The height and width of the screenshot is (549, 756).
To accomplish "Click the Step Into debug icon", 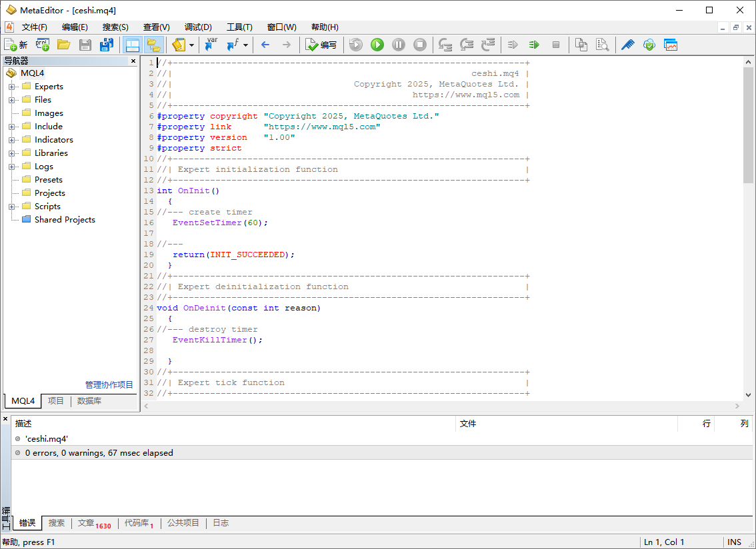I will point(445,45).
